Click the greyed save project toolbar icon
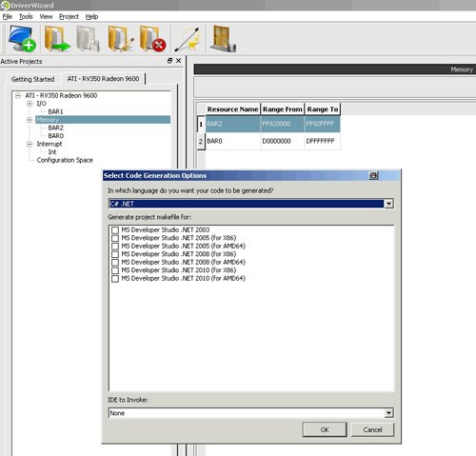This screenshot has height=456, width=476. click(88, 39)
